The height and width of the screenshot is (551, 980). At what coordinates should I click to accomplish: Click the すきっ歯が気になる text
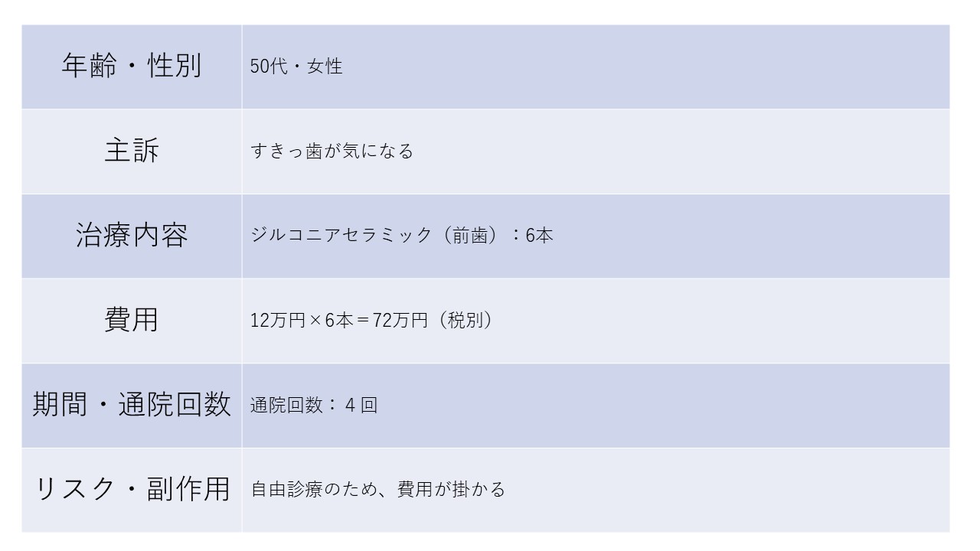coord(332,152)
